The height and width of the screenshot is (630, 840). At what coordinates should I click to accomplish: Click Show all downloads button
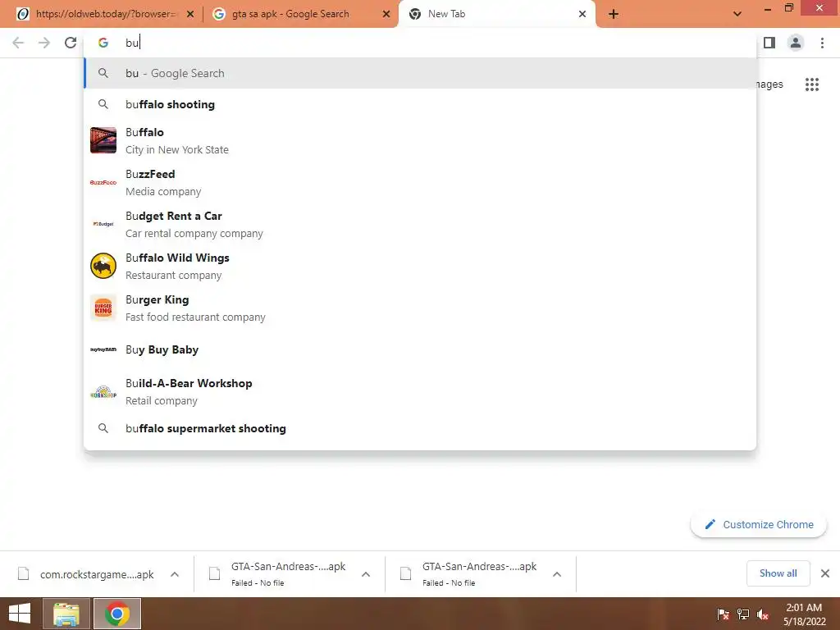[x=778, y=573]
